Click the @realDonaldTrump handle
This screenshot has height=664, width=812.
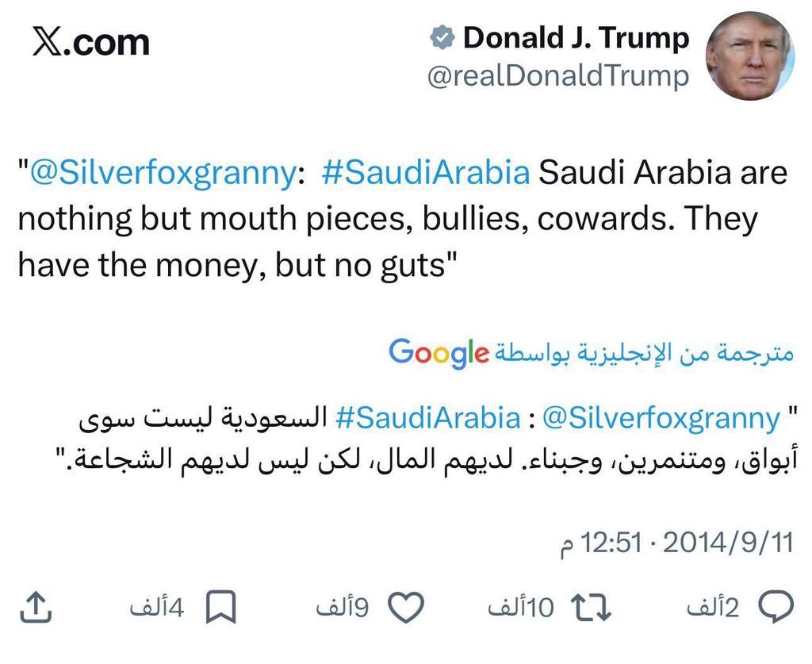click(558, 76)
